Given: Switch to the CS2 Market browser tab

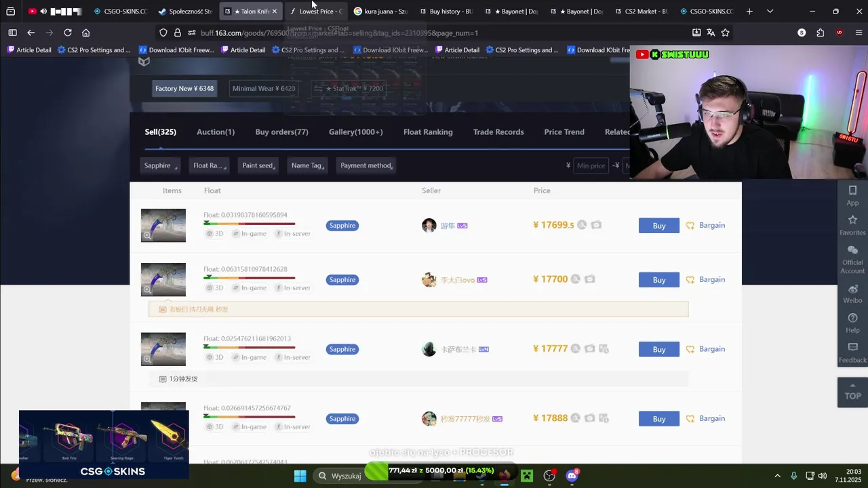Looking at the screenshot, I should point(642,12).
